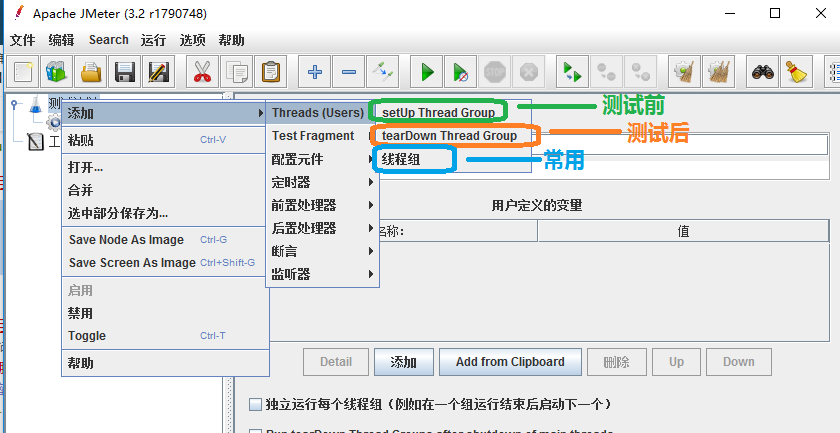Select tearDown Thread Group
This screenshot has height=433, width=840.
point(449,136)
